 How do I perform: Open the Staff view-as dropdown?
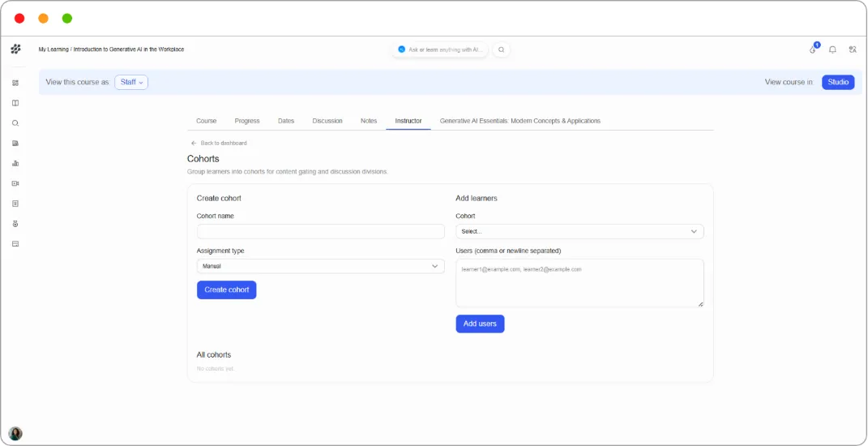pyautogui.click(x=131, y=82)
